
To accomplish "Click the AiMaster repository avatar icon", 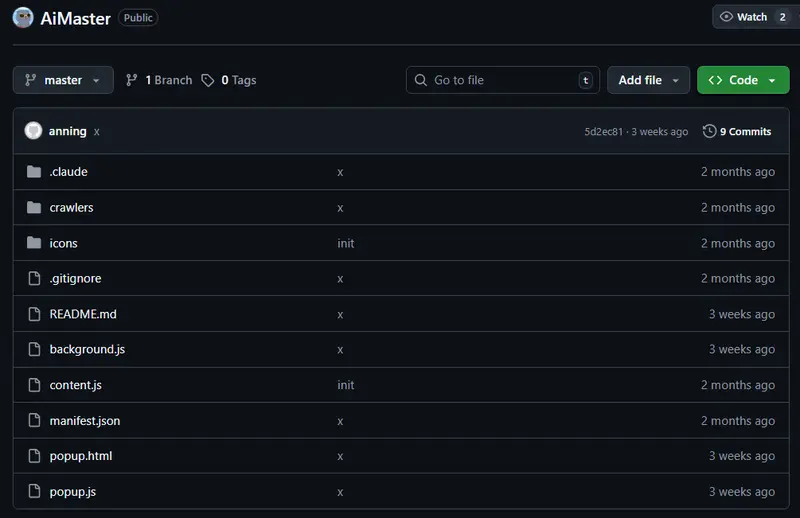I will [23, 17].
